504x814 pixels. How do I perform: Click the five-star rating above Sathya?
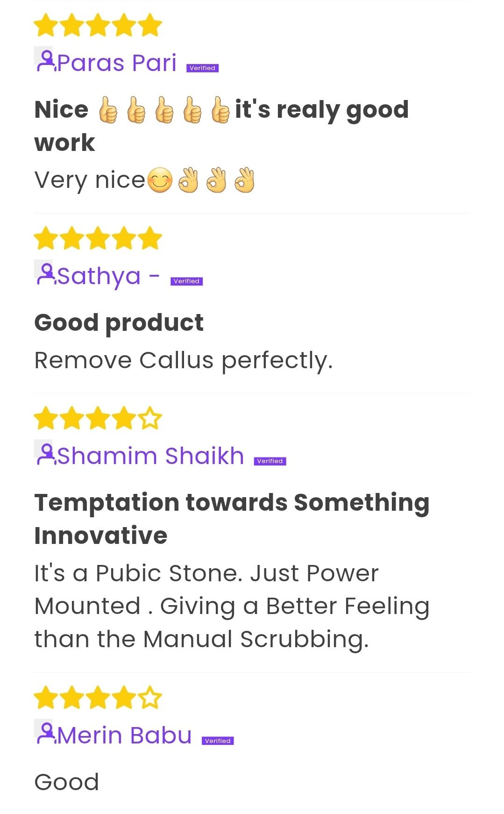tap(98, 238)
